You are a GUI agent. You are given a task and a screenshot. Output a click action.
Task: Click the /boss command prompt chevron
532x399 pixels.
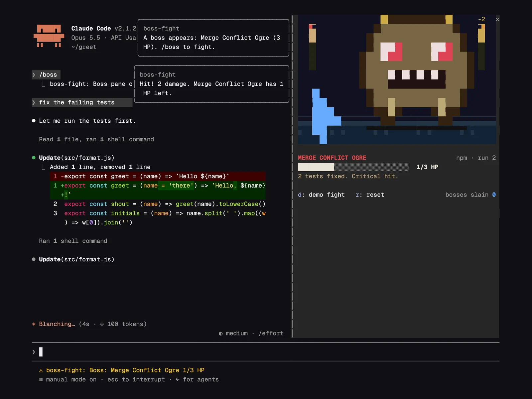[x=34, y=75]
